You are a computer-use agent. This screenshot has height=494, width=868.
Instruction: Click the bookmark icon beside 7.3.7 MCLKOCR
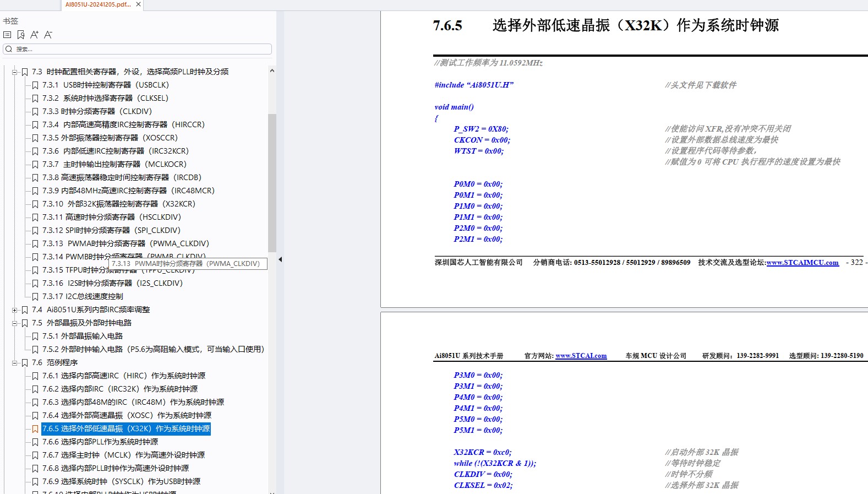click(35, 165)
